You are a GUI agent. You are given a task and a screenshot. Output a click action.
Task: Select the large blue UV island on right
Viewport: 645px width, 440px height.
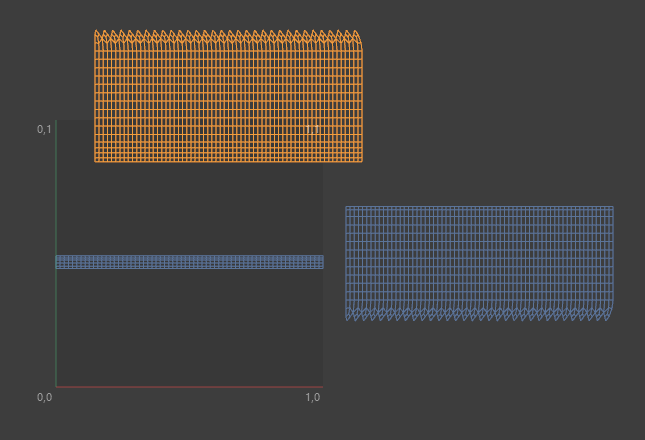coord(479,264)
